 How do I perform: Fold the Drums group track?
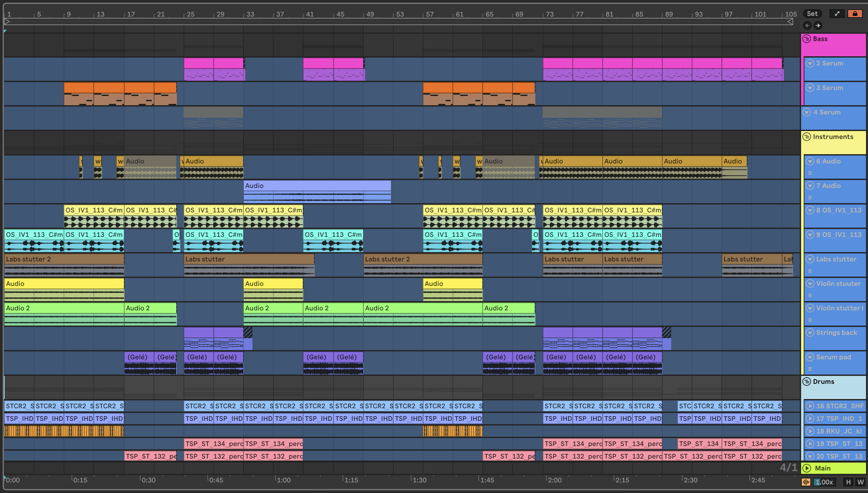pyautogui.click(x=807, y=381)
